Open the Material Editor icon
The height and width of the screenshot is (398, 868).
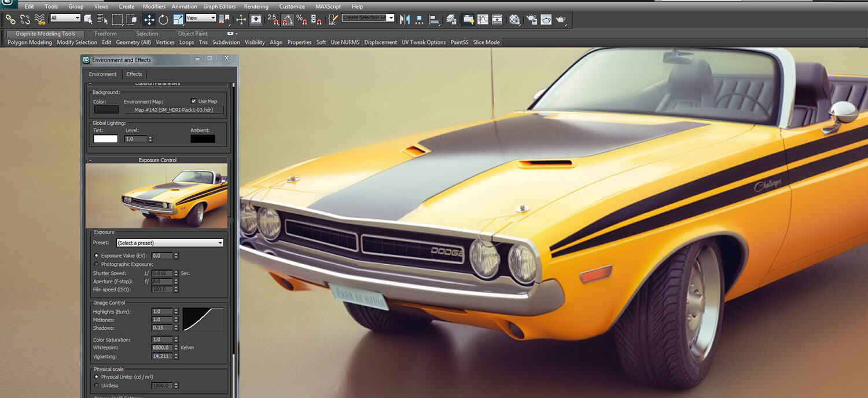(x=514, y=19)
